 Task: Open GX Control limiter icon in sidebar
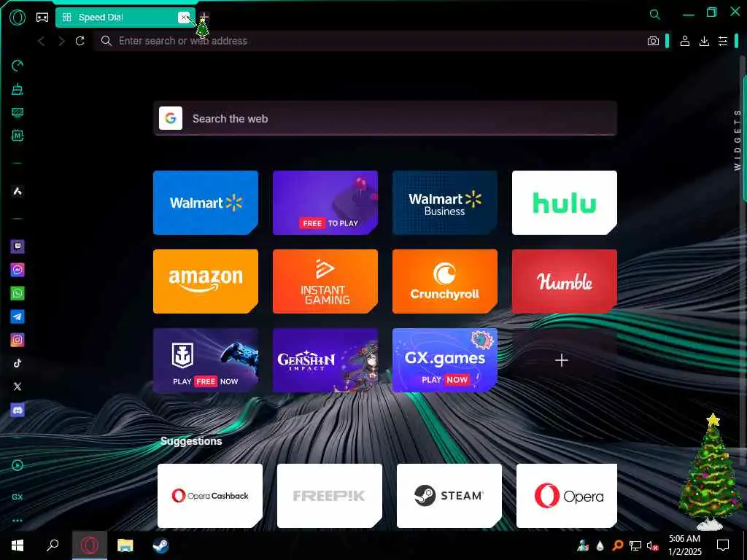coord(18,66)
